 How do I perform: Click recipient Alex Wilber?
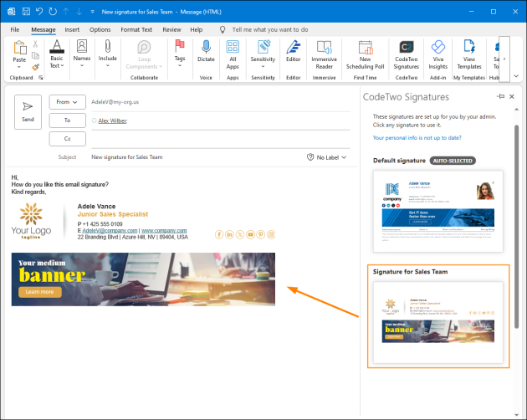click(x=113, y=120)
